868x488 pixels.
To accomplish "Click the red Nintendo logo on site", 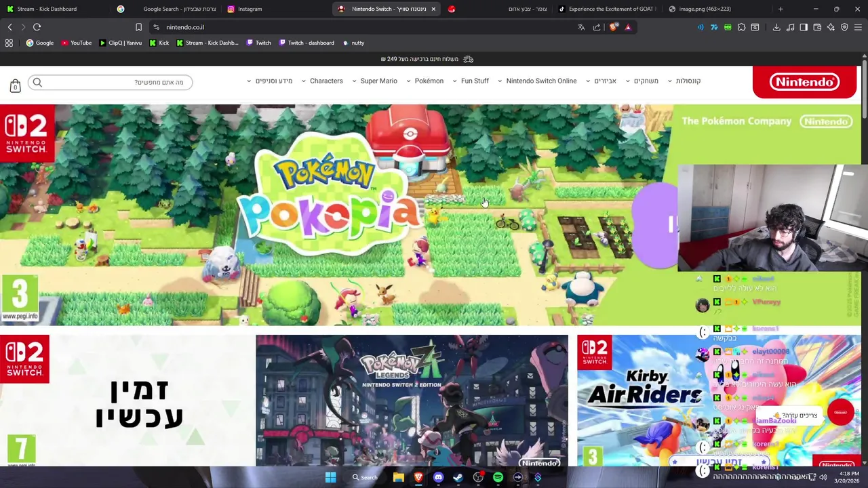I will [x=804, y=82].
